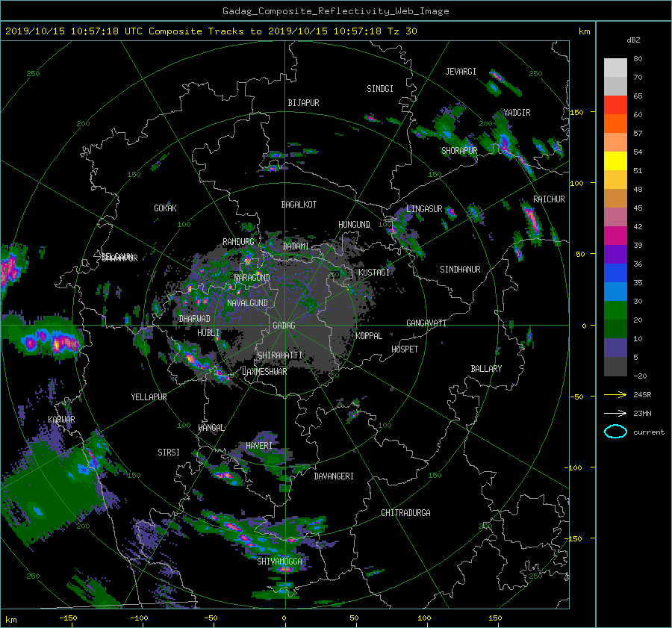Select the BIJAPUR city label
This screenshot has height=628, width=672.
tap(303, 103)
